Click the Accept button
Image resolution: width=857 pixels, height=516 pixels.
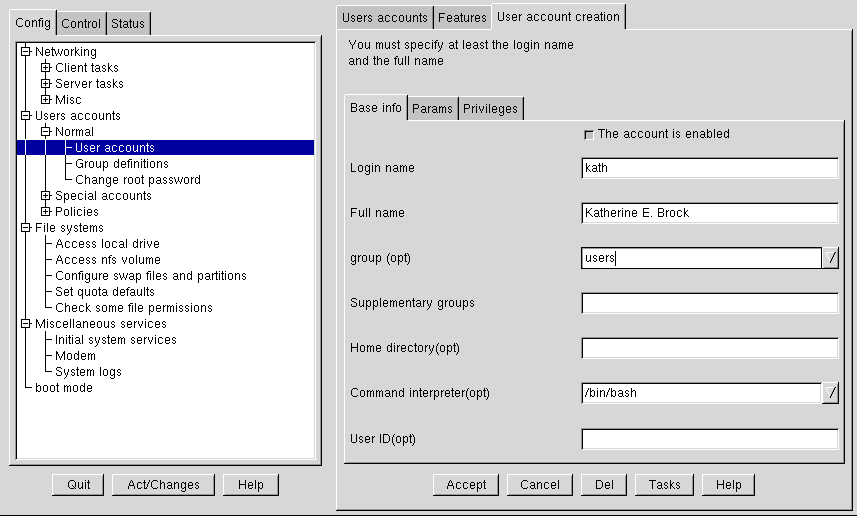coord(466,485)
